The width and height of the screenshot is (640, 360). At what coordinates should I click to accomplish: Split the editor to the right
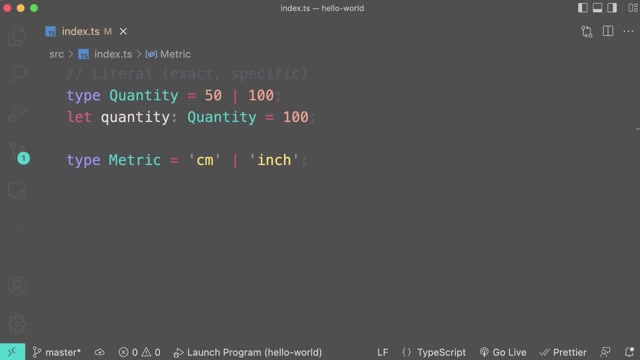coord(608,31)
